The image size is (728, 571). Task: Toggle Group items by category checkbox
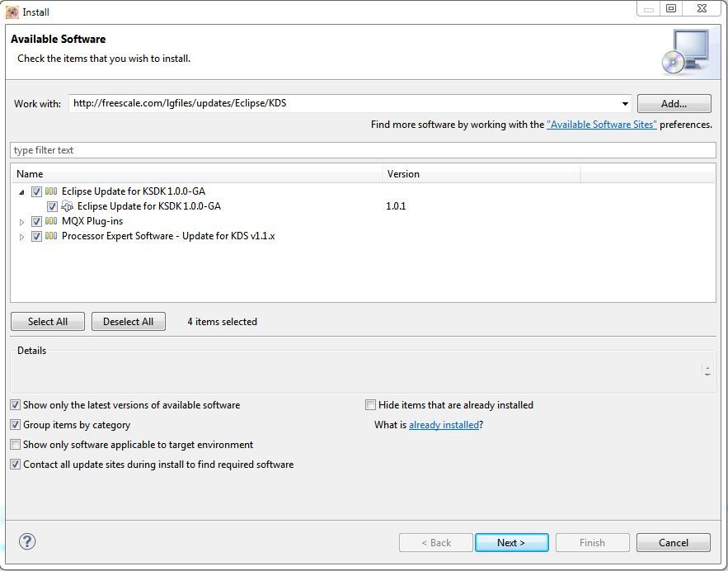[x=16, y=425]
